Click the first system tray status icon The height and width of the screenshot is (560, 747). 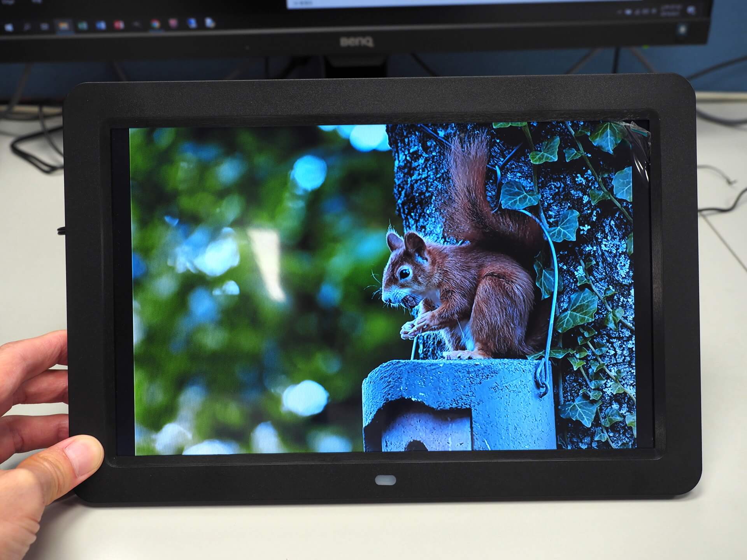pyautogui.click(x=628, y=12)
